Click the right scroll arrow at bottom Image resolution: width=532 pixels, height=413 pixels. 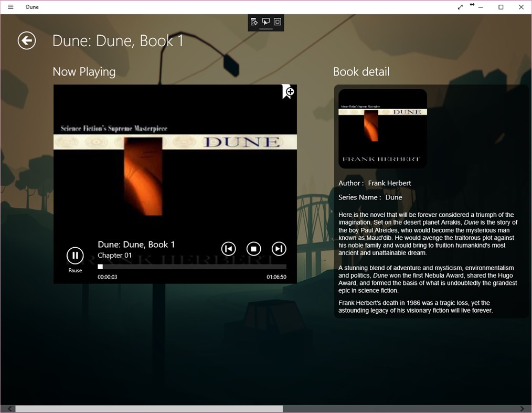click(523, 408)
